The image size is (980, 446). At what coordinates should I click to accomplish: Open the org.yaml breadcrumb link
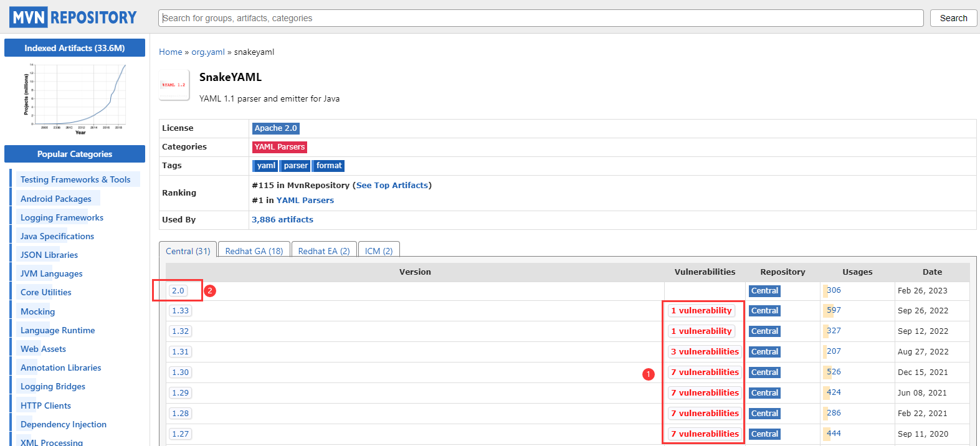(208, 52)
